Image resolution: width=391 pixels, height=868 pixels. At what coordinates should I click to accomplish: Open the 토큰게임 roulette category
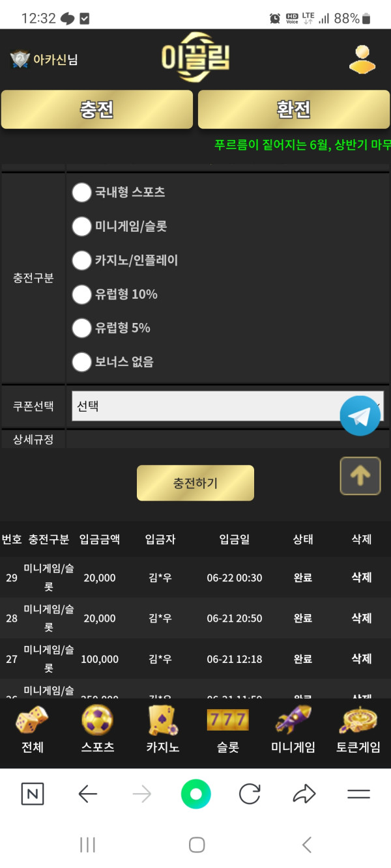[x=358, y=729]
